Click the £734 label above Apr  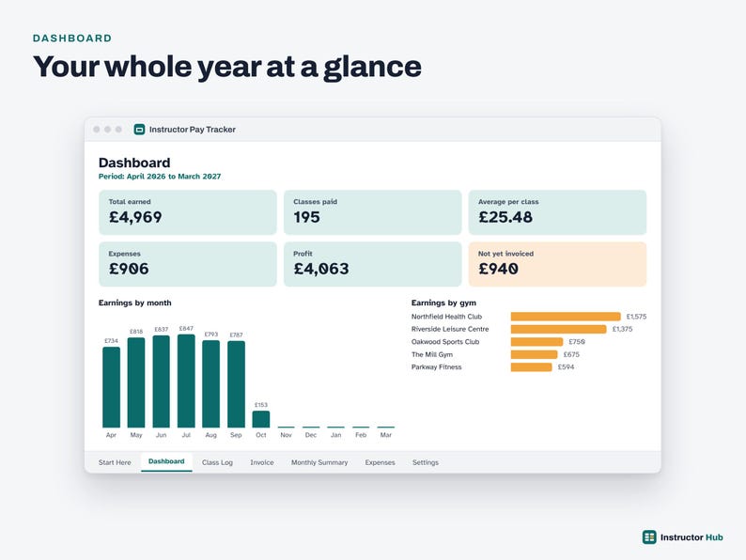pos(111,341)
